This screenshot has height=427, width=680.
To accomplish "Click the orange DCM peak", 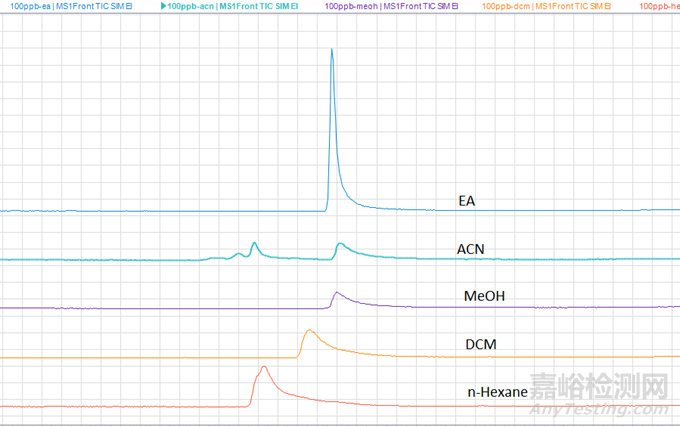I will 308,330.
